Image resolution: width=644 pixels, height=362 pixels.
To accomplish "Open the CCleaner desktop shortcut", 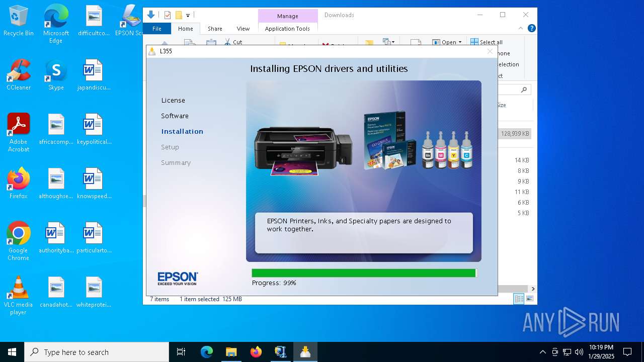I will [19, 75].
